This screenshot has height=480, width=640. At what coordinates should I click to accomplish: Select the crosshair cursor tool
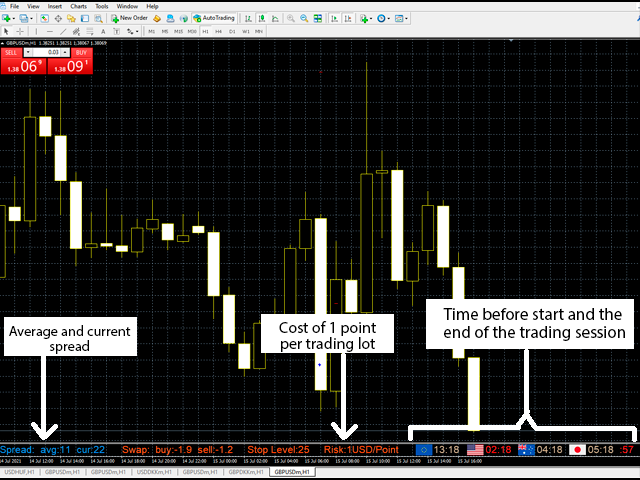(x=19, y=31)
